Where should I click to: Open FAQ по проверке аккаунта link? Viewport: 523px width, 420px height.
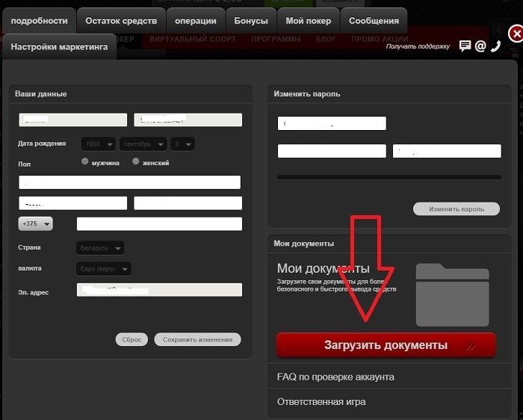click(x=335, y=377)
